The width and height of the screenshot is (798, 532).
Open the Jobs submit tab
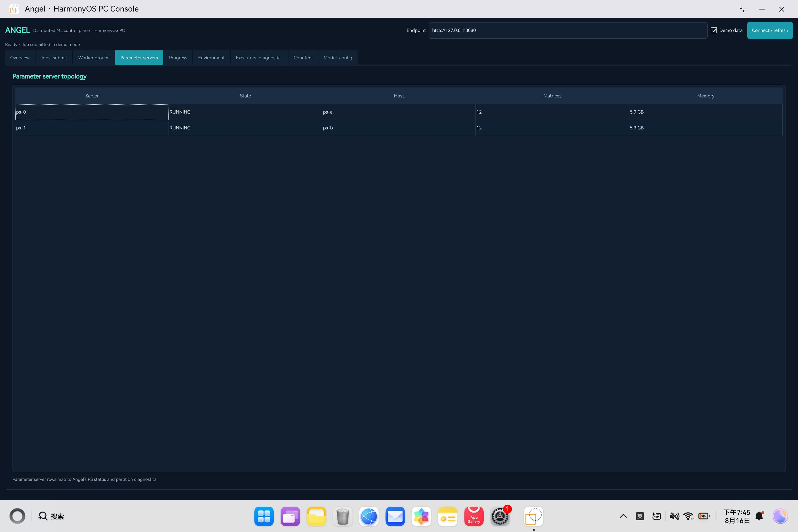[54, 58]
